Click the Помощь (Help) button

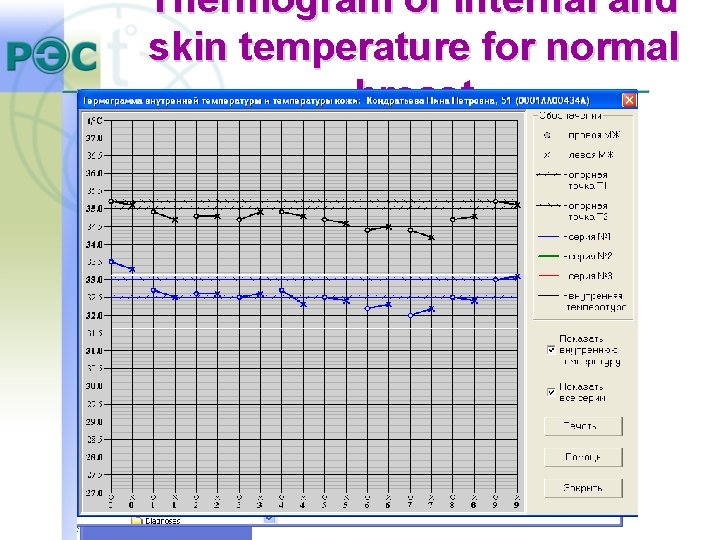click(x=583, y=457)
